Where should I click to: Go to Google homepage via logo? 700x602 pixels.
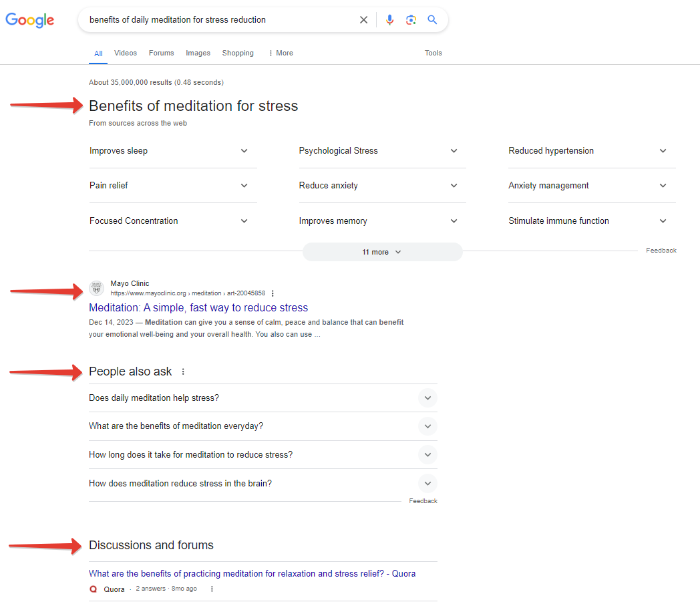point(30,20)
